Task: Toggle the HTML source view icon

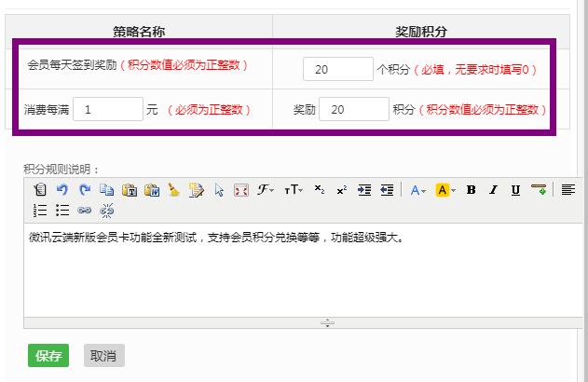Action: [x=40, y=190]
